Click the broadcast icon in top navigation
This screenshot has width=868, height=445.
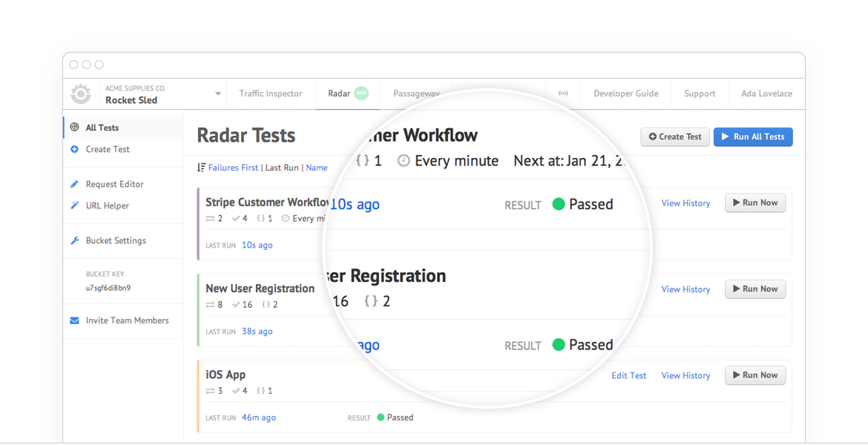tap(563, 93)
